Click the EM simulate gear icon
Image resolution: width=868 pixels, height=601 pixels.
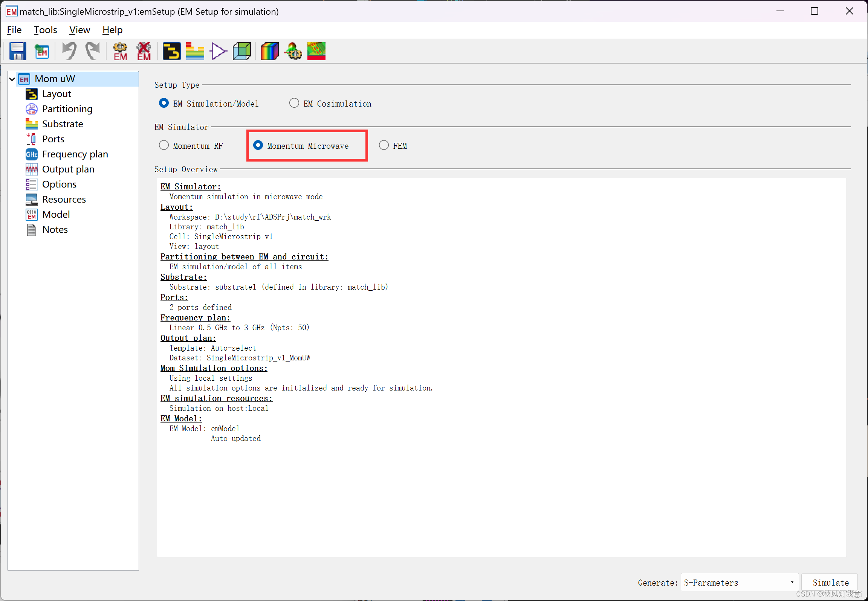[x=120, y=51]
